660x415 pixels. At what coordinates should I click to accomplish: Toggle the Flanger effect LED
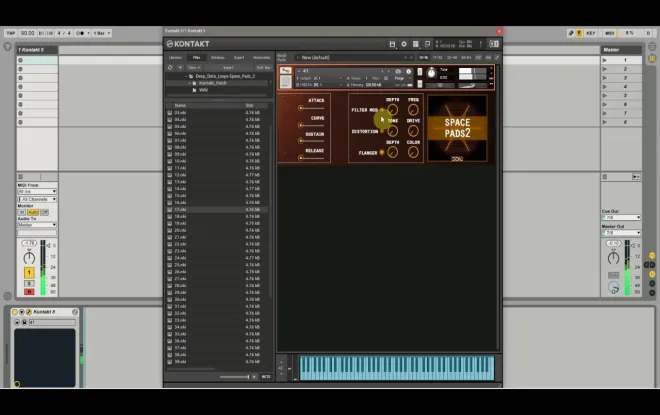382,152
